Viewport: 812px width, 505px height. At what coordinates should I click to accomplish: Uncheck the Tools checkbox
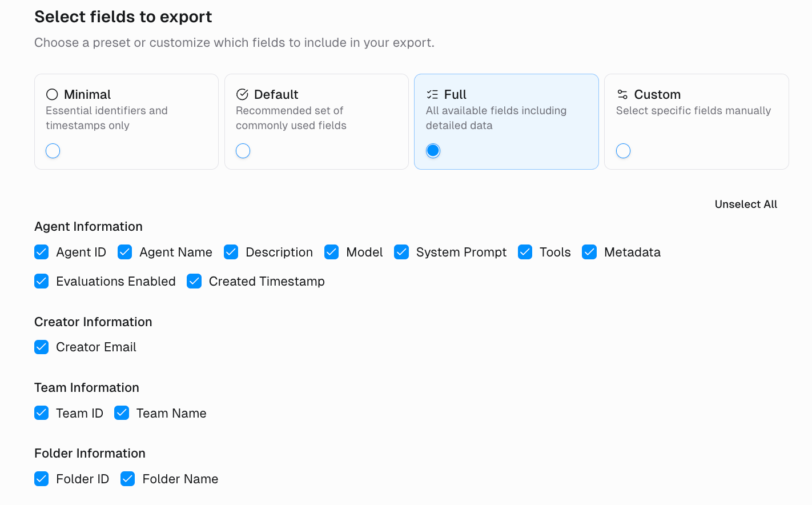point(525,252)
